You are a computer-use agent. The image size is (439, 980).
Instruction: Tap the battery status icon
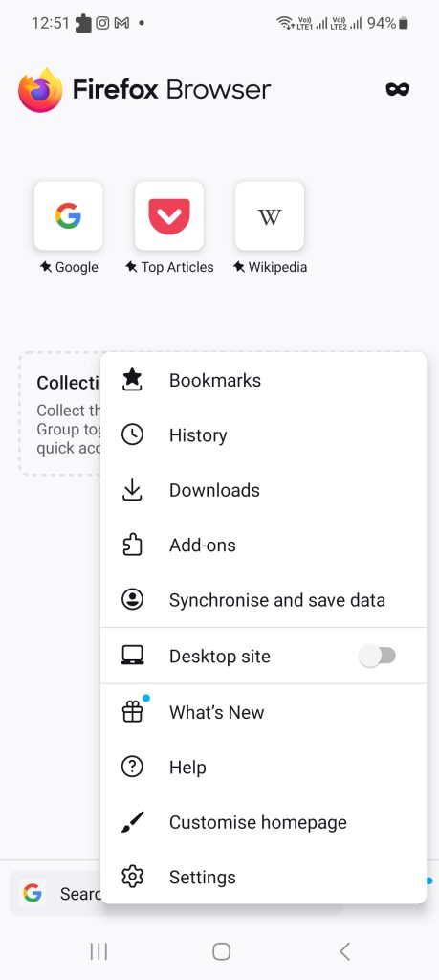click(x=404, y=23)
